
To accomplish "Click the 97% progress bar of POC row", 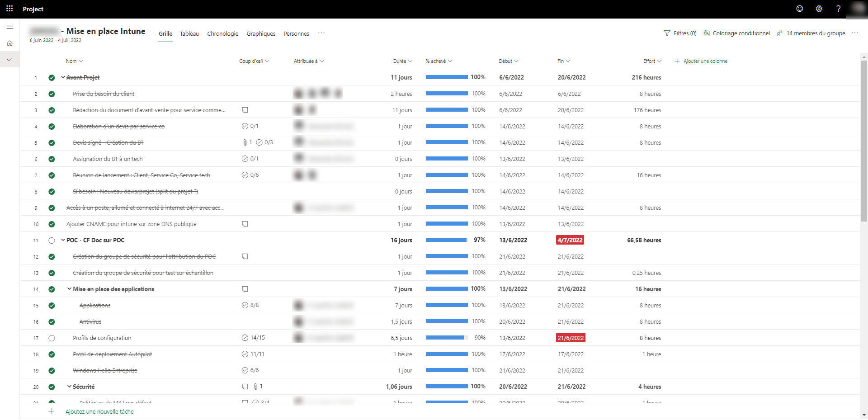I will coord(447,240).
